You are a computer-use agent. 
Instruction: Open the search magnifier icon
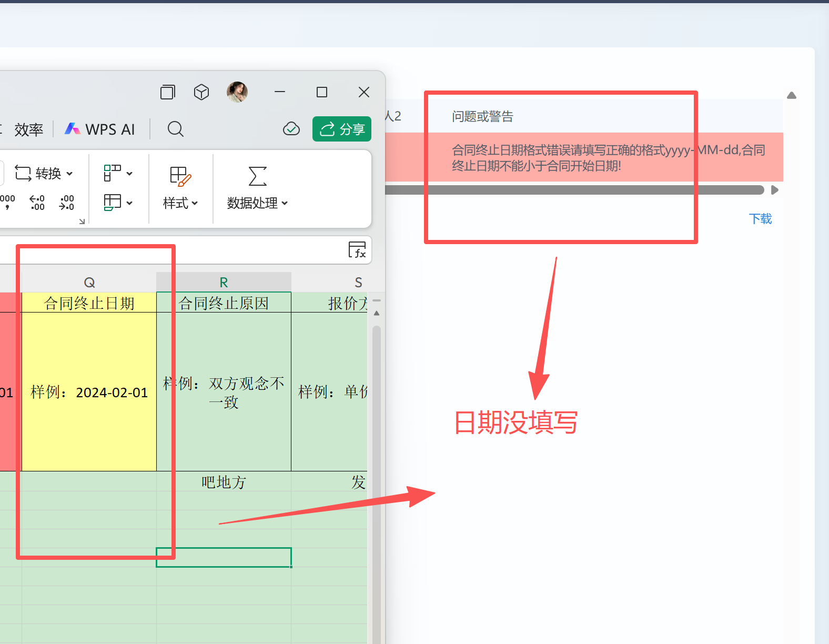coord(175,129)
